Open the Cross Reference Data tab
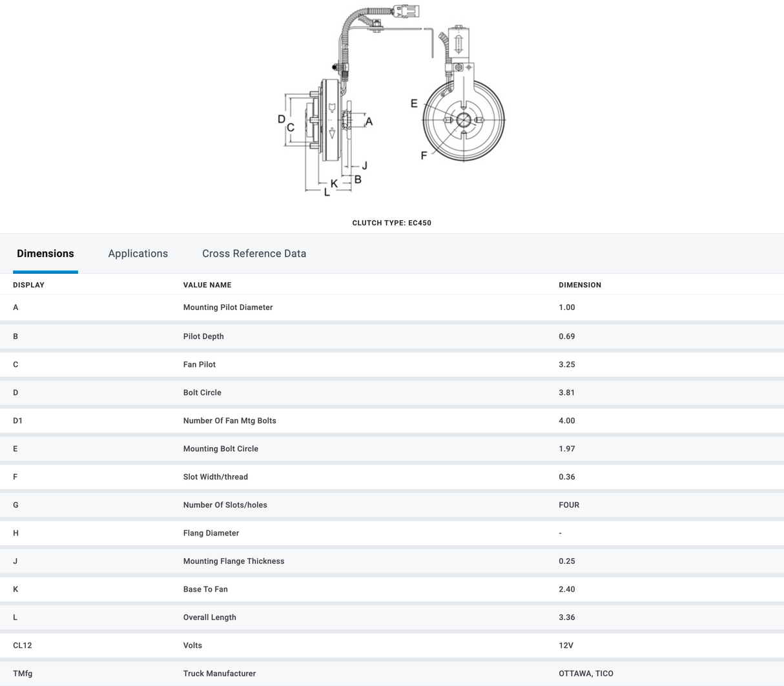This screenshot has width=784, height=686. pyautogui.click(x=254, y=254)
